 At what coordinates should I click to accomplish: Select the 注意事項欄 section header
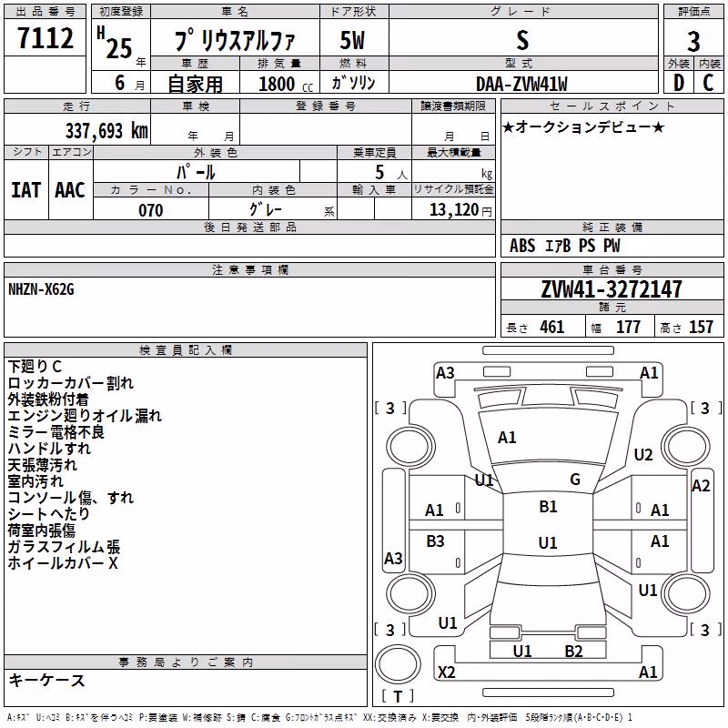(x=249, y=269)
